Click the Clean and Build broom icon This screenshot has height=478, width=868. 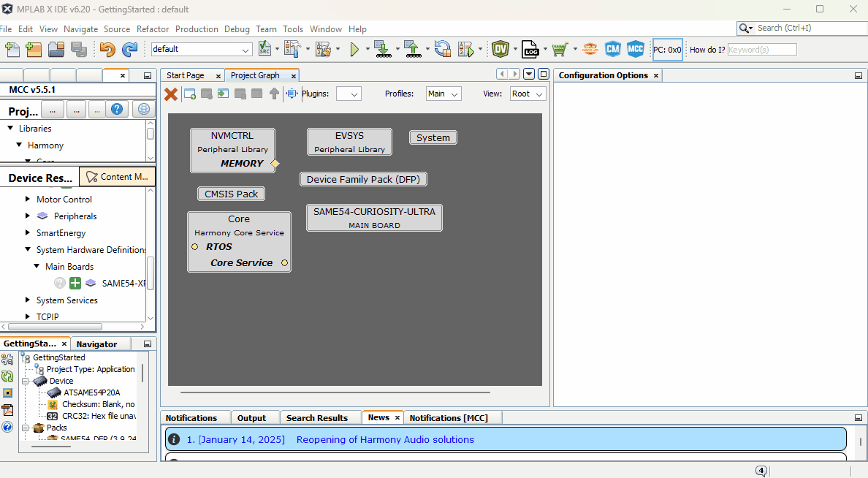pos(323,49)
